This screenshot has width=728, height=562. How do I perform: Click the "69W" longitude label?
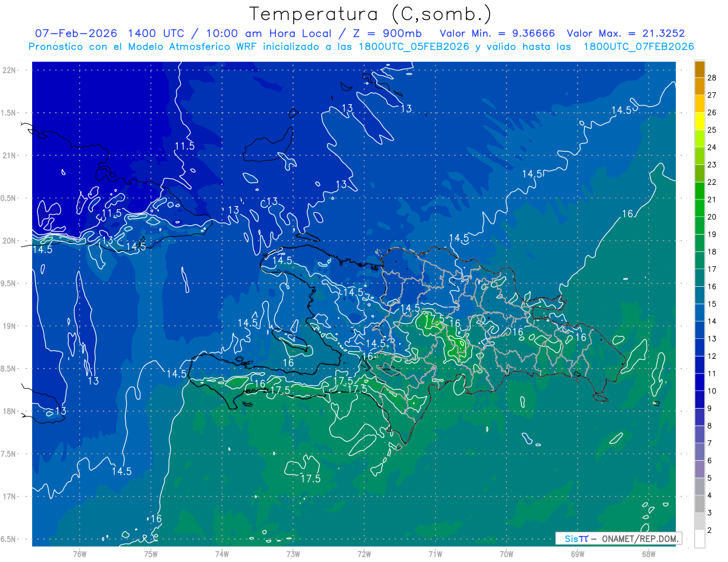click(577, 554)
